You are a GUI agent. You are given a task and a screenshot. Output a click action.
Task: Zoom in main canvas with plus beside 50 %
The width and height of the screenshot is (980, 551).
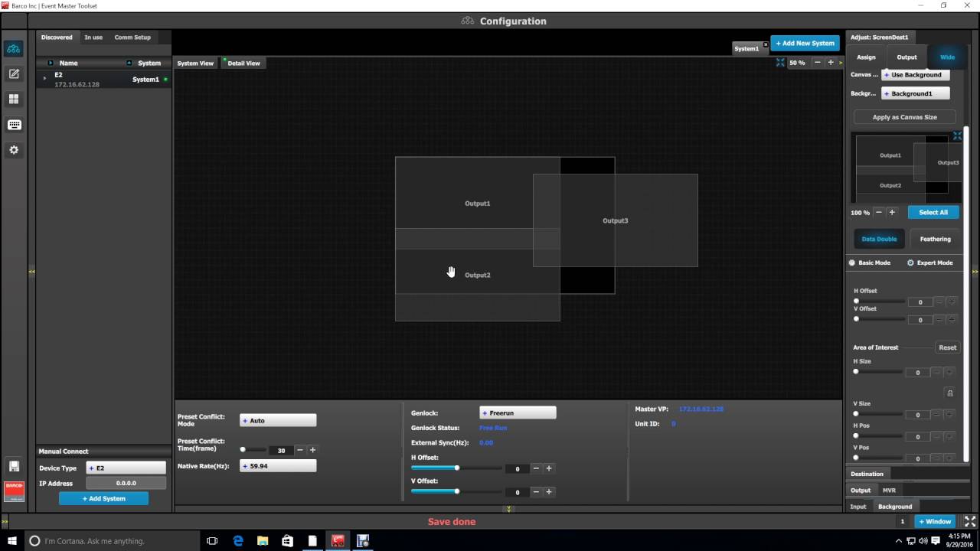831,63
